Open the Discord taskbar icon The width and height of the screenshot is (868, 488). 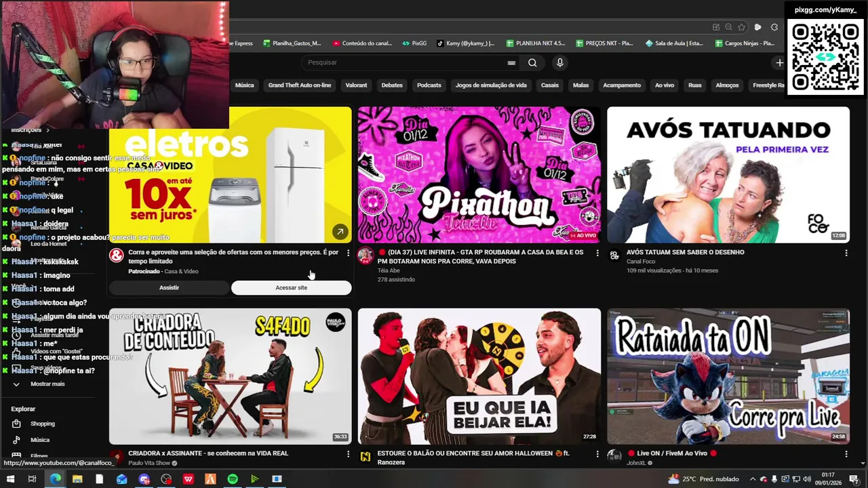click(144, 479)
